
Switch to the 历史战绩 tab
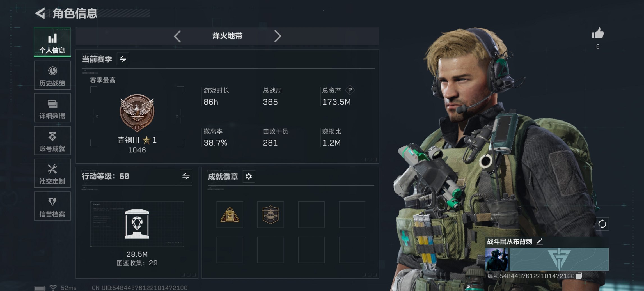tap(52, 75)
